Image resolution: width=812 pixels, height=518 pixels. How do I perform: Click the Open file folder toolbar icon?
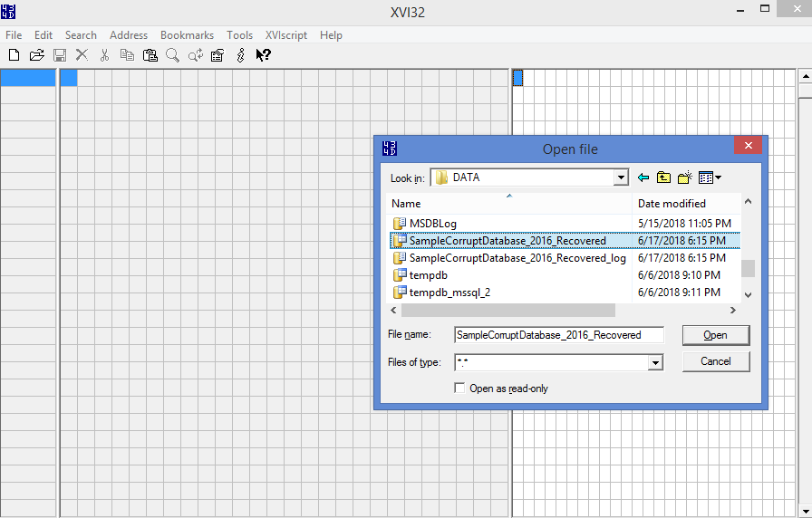pos(37,55)
